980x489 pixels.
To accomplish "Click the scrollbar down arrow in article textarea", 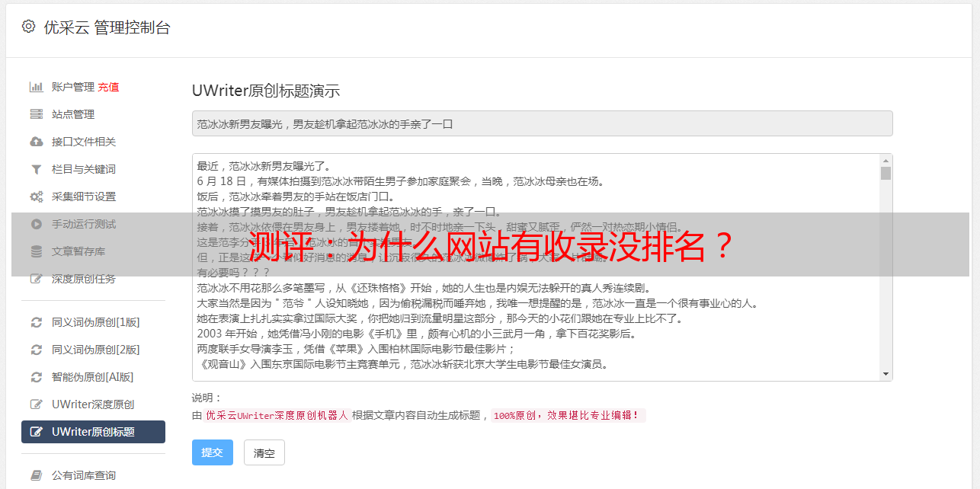I will click(x=886, y=374).
